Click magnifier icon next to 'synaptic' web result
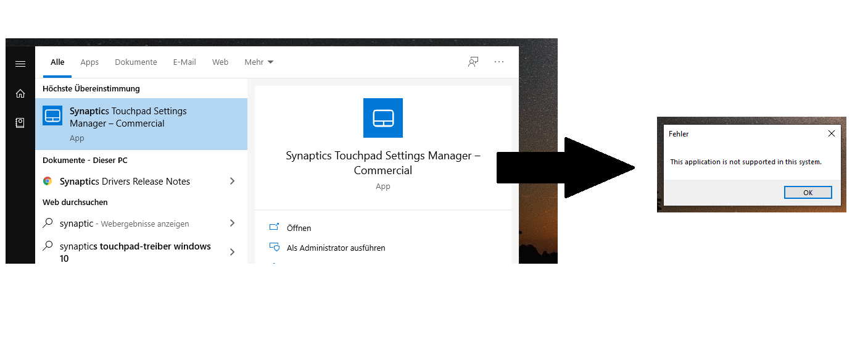The height and width of the screenshot is (352, 868). click(48, 223)
